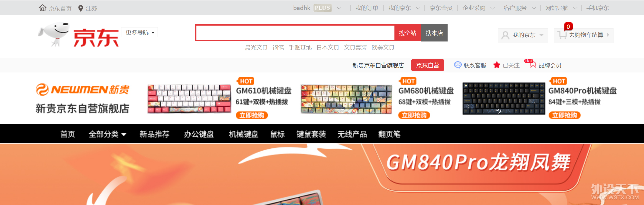Expand the badhk account dropdown arrow
This screenshot has width=644, height=205.
[339, 8]
